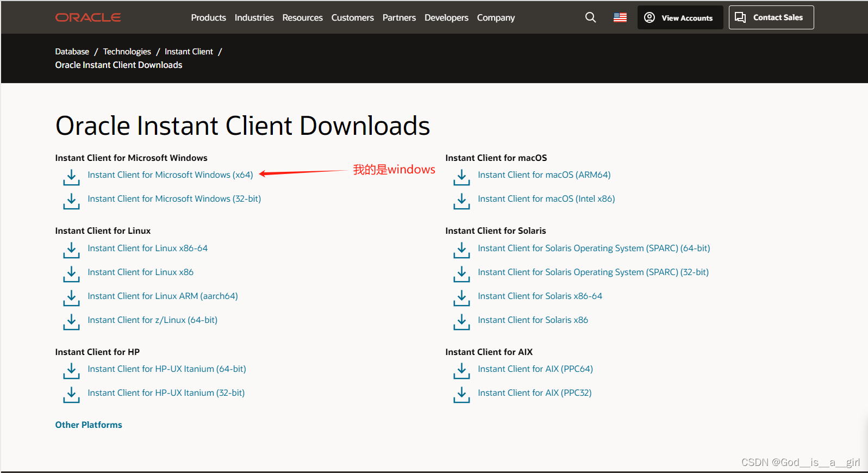
Task: Go to Instant Client breadcrumb link
Action: coord(189,52)
